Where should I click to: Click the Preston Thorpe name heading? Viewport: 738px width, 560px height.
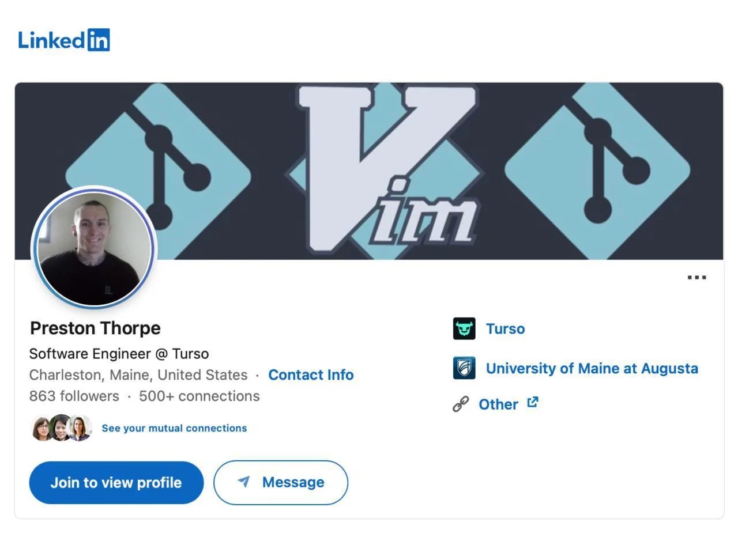coord(95,328)
